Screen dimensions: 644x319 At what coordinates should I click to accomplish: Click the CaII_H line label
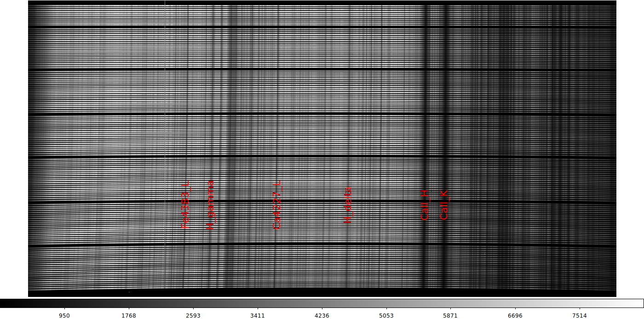coord(425,205)
